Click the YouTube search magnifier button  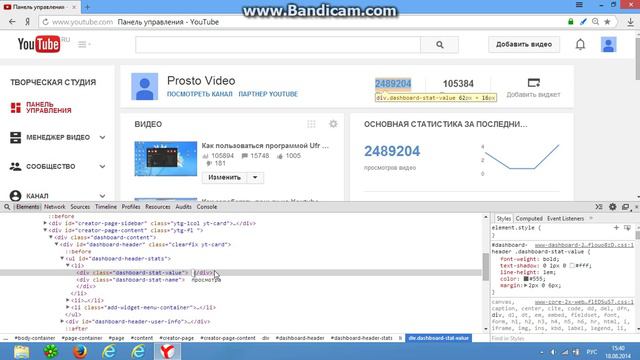click(x=440, y=44)
